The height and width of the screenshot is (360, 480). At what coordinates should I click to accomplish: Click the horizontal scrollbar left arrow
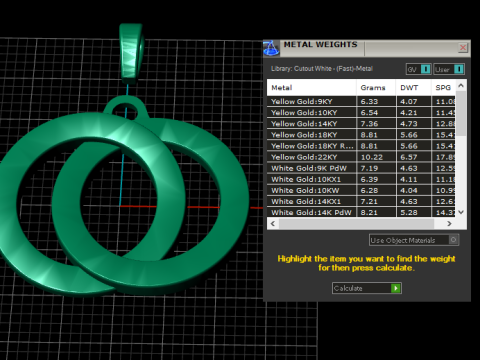273,223
